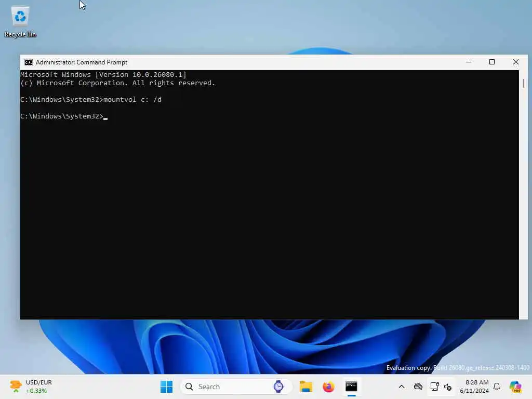
Task: Open the USD/EUR widget on the taskbar
Action: click(31, 387)
